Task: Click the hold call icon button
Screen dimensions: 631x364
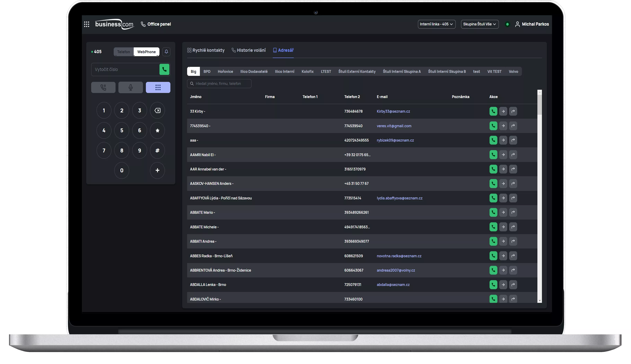Action: (103, 88)
